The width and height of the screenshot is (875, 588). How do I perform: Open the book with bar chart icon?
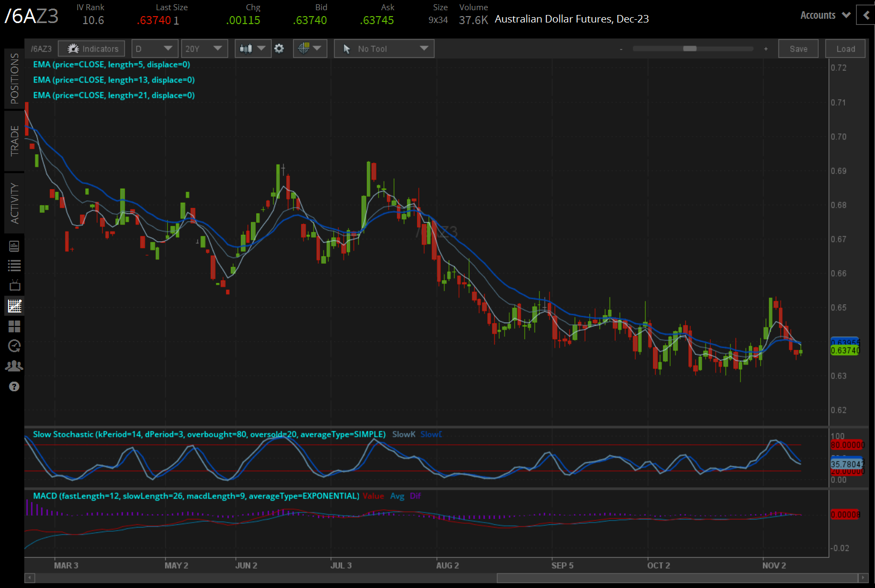click(x=14, y=246)
